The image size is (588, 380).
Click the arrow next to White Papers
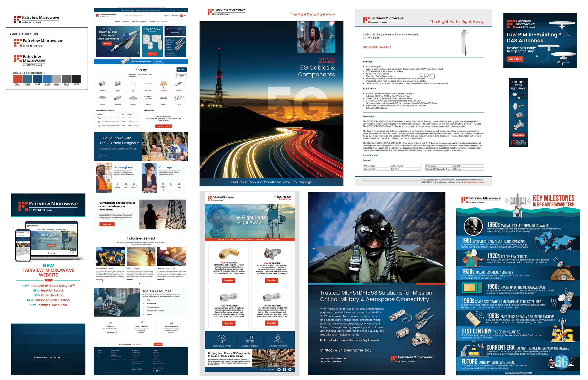pyautogui.click(x=143, y=303)
